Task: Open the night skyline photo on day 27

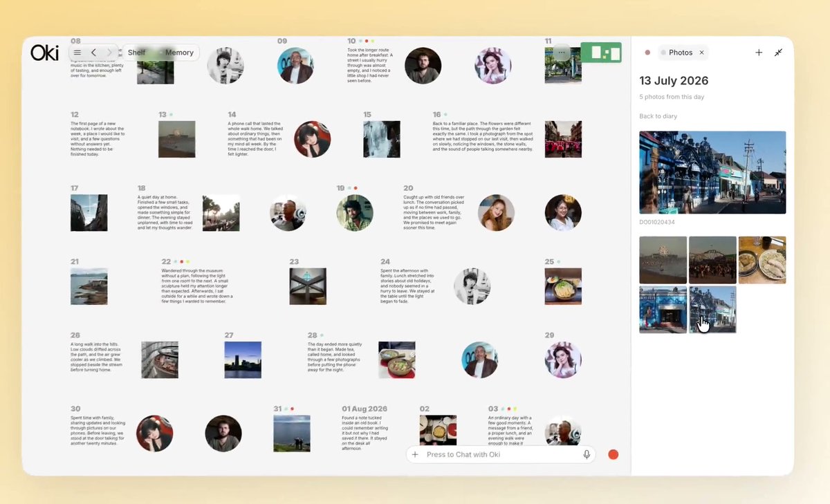Action: click(243, 360)
